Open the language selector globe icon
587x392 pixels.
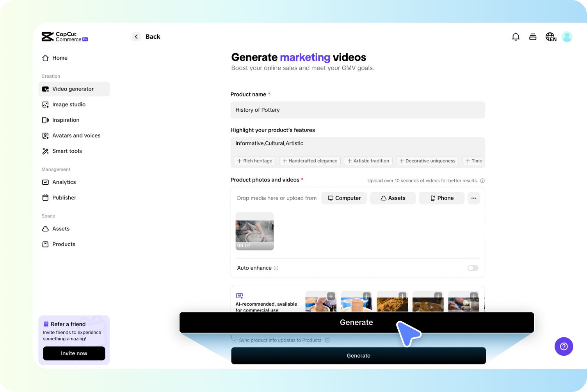point(550,36)
